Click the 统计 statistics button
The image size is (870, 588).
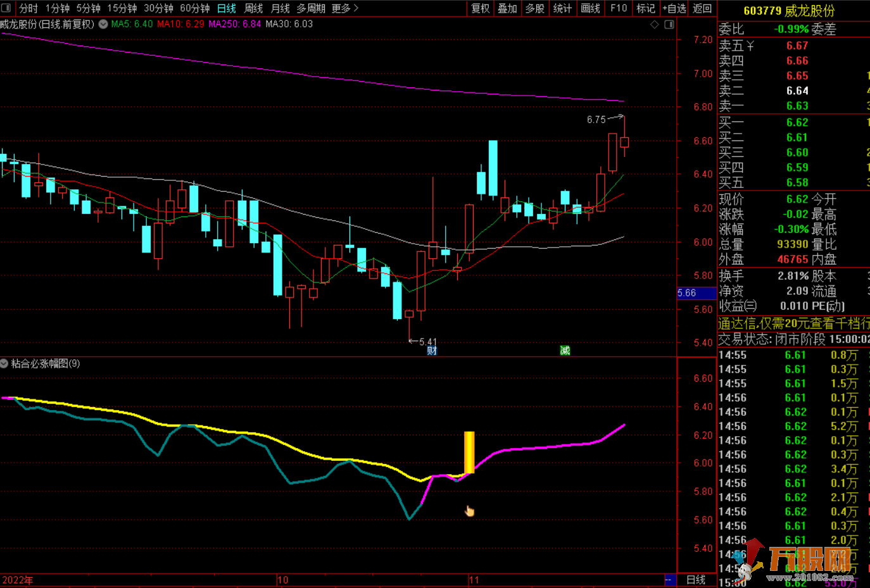[562, 8]
